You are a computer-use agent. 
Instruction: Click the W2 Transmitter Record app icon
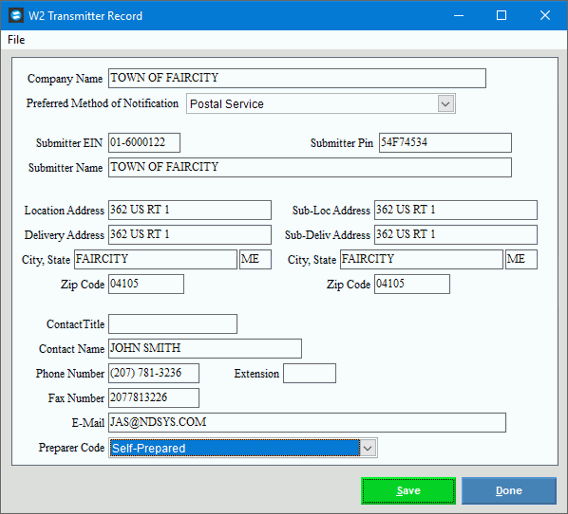pos(16,16)
